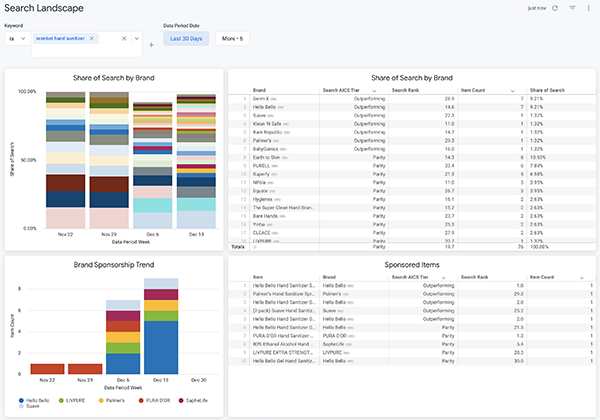Screen dimensions: 600x420
Task: Open drill menu next to Suave in brand table
Action: pyautogui.click(x=271, y=116)
